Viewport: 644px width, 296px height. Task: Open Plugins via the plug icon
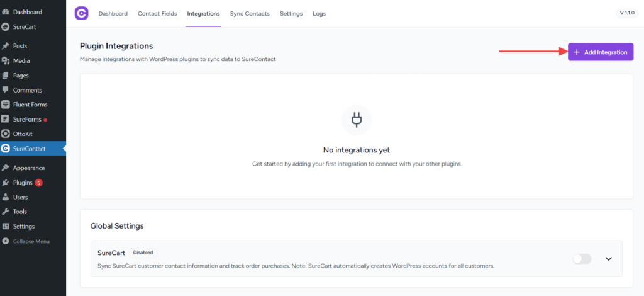click(x=6, y=183)
